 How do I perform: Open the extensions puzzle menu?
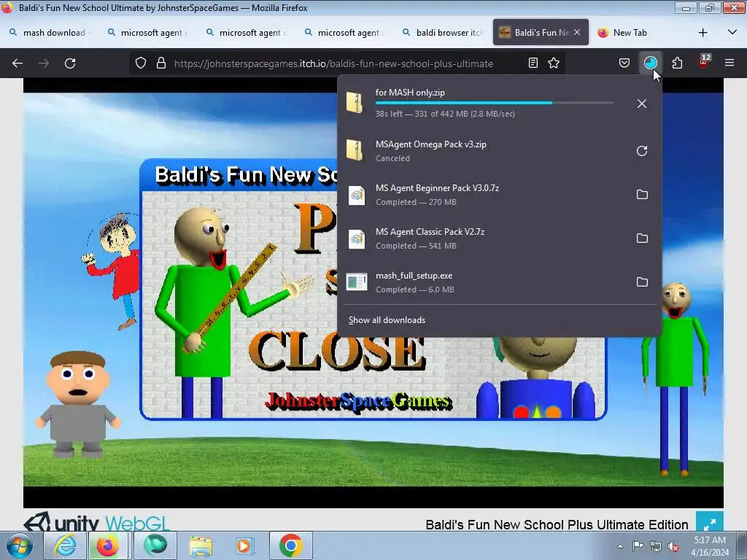(677, 63)
